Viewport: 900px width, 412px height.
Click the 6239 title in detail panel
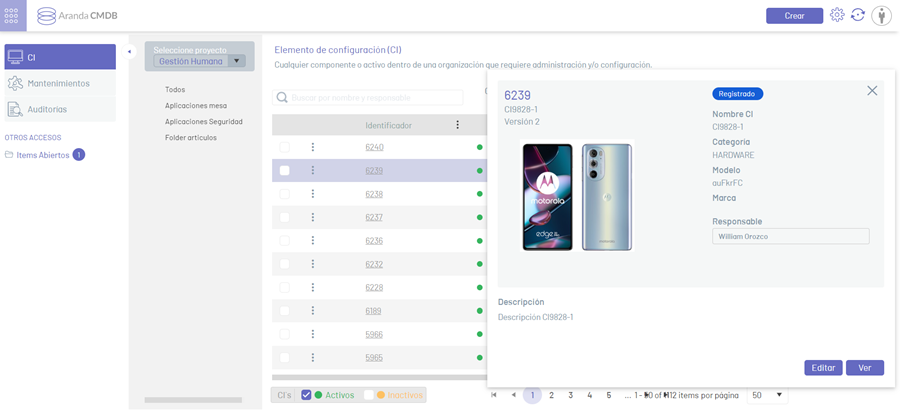[x=517, y=95]
